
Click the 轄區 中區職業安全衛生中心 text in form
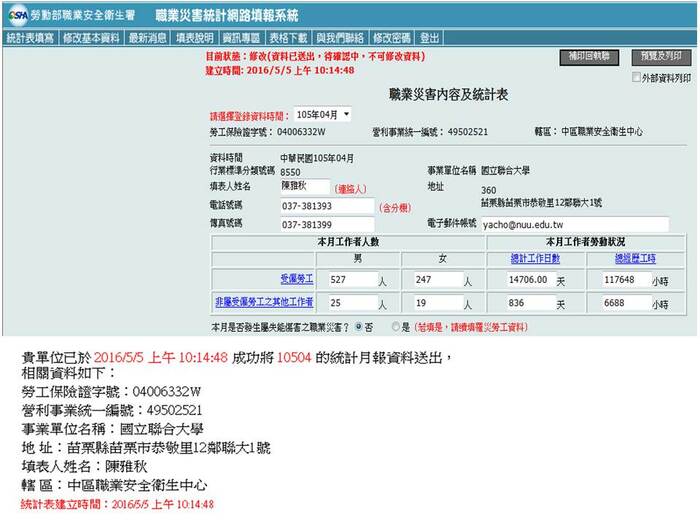coord(588,132)
